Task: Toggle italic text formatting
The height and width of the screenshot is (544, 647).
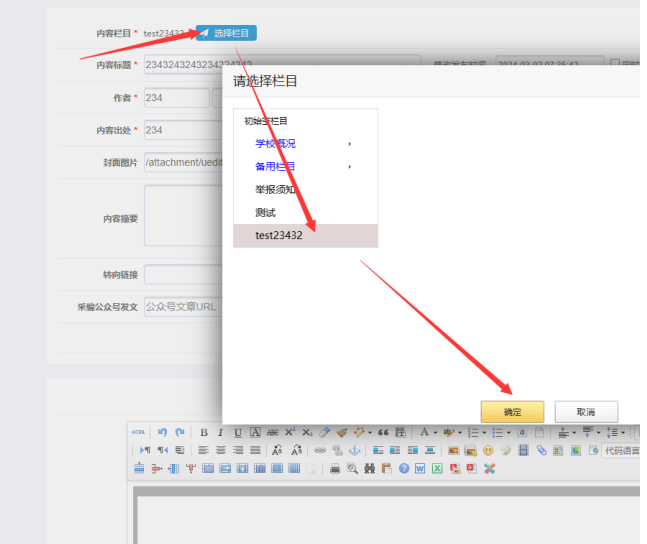Action: coord(220,432)
